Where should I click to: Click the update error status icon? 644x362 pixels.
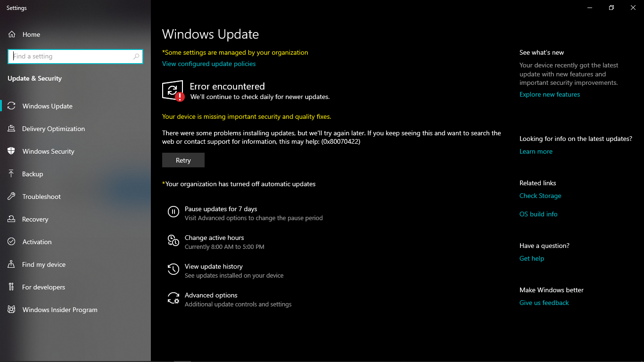pos(173,90)
